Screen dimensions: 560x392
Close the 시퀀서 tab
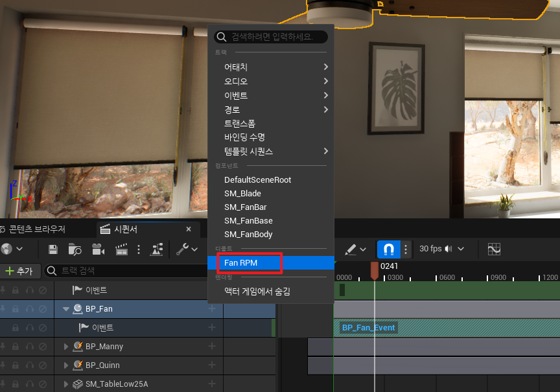(189, 229)
